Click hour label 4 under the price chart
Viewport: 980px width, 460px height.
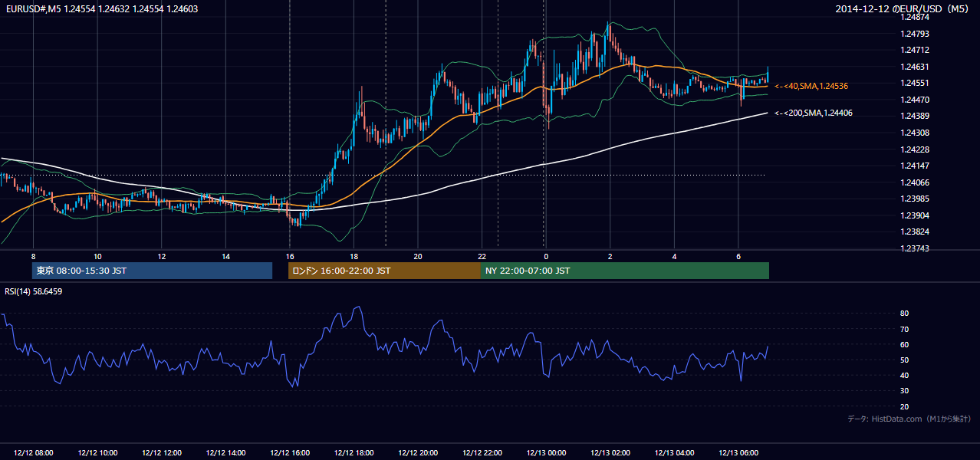pyautogui.click(x=674, y=255)
